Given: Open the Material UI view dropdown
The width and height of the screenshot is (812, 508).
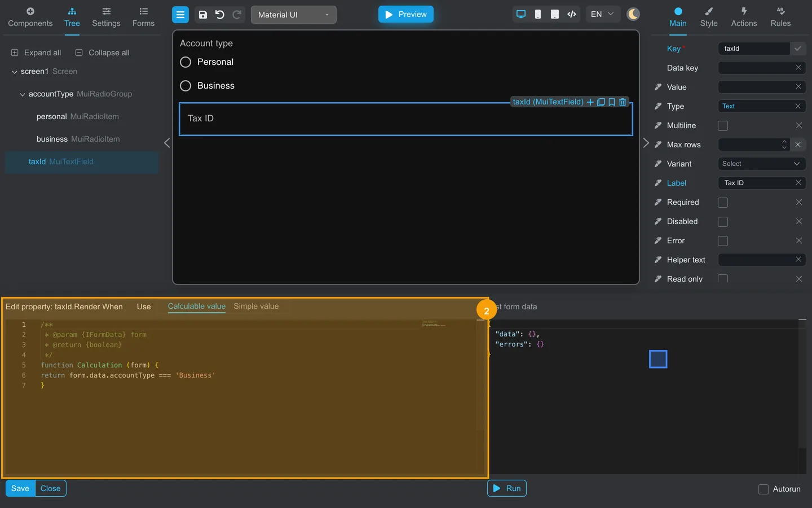Looking at the screenshot, I should pos(294,15).
